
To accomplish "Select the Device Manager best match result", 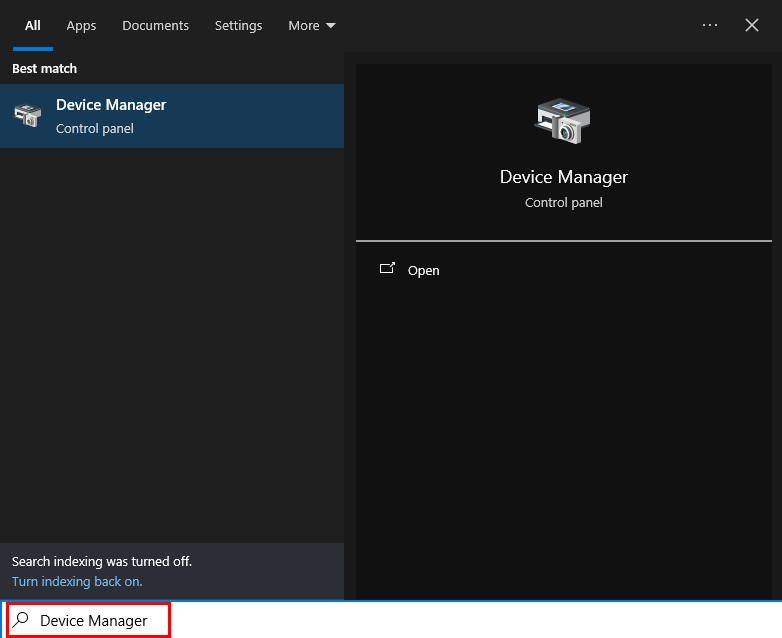I will pos(172,116).
